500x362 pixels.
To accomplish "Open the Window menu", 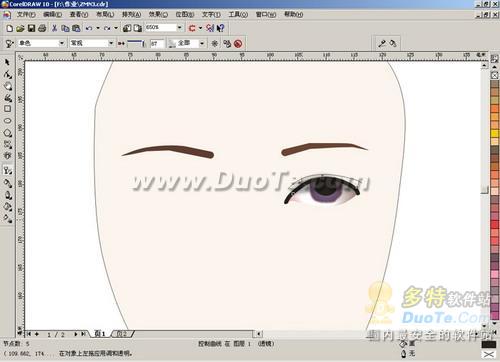I will [266, 14].
